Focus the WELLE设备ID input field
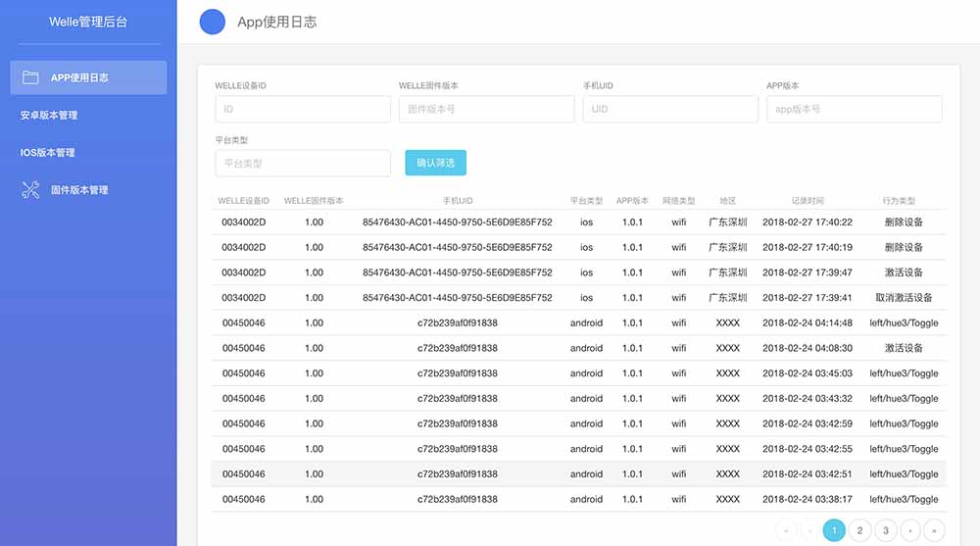980x546 pixels. tap(302, 109)
